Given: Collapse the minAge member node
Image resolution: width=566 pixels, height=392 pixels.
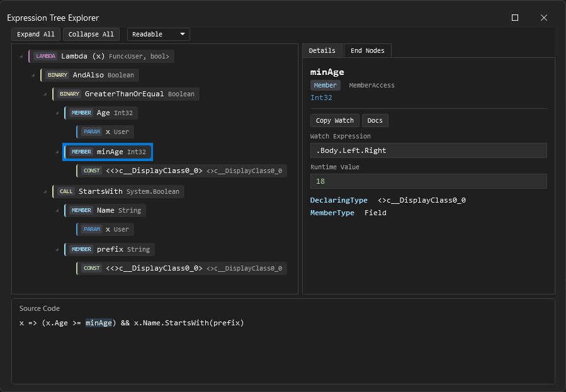Looking at the screenshot, I should [57, 152].
